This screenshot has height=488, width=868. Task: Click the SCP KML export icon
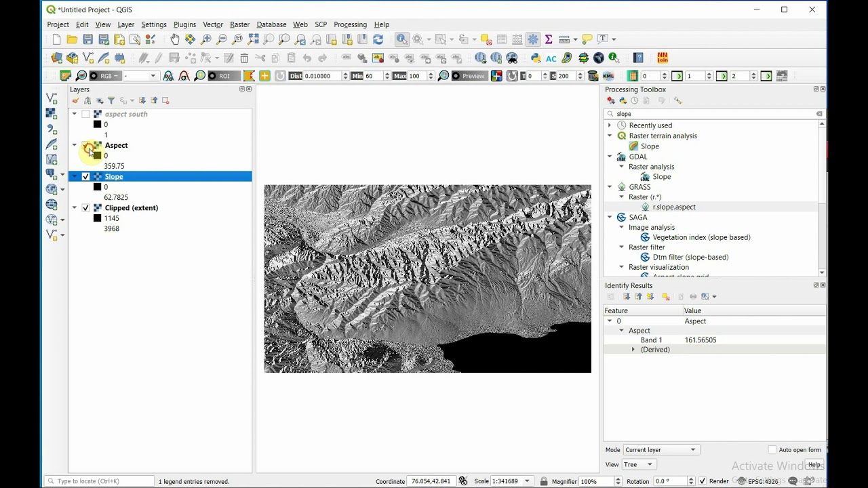608,76
